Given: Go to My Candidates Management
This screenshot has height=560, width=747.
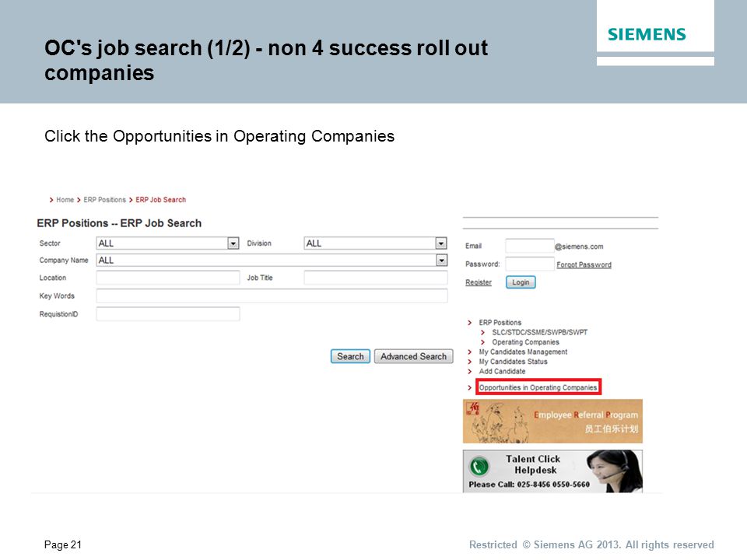Looking at the screenshot, I should (x=523, y=352).
